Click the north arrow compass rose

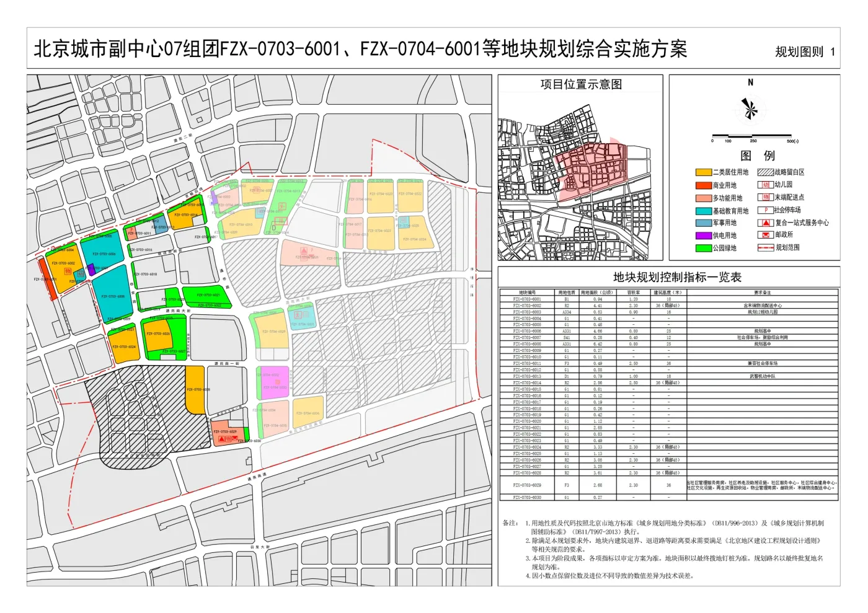[750, 110]
